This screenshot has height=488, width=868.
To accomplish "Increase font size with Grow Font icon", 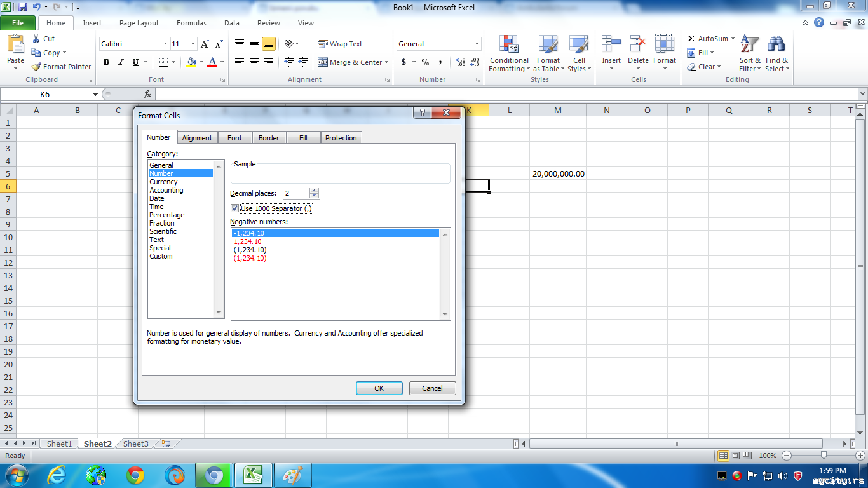I will point(205,44).
